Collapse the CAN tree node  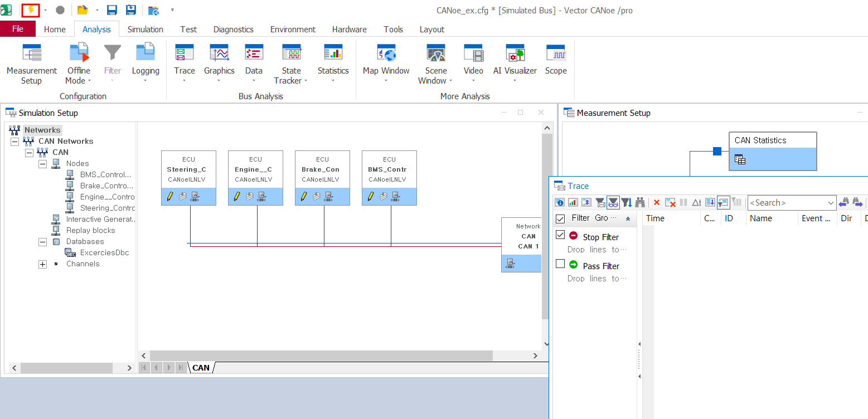click(29, 153)
